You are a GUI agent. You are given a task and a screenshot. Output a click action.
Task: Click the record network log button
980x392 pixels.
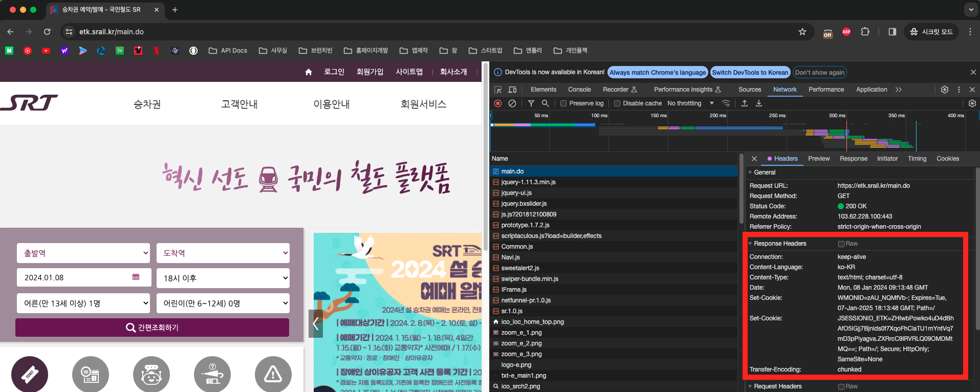click(498, 103)
